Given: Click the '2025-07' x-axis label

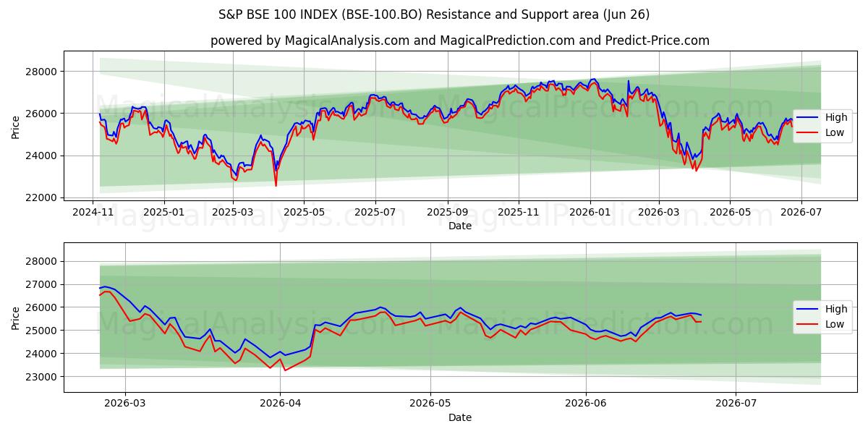Looking at the screenshot, I should click(375, 213).
